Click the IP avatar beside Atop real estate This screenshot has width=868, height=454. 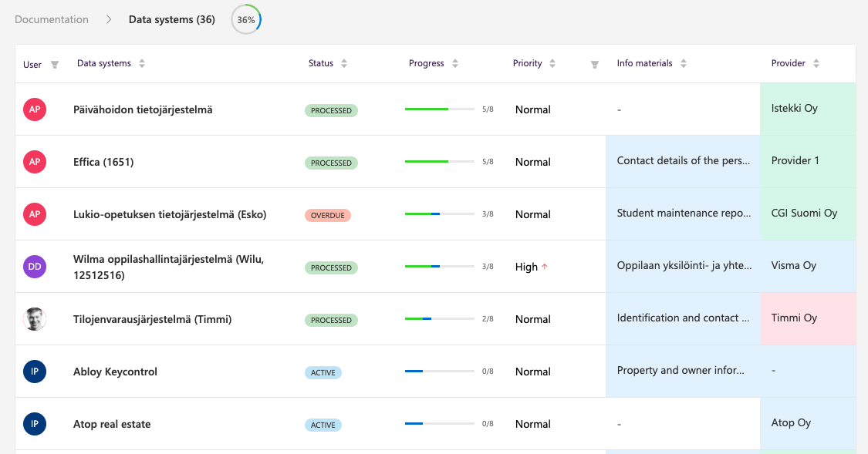click(x=35, y=424)
